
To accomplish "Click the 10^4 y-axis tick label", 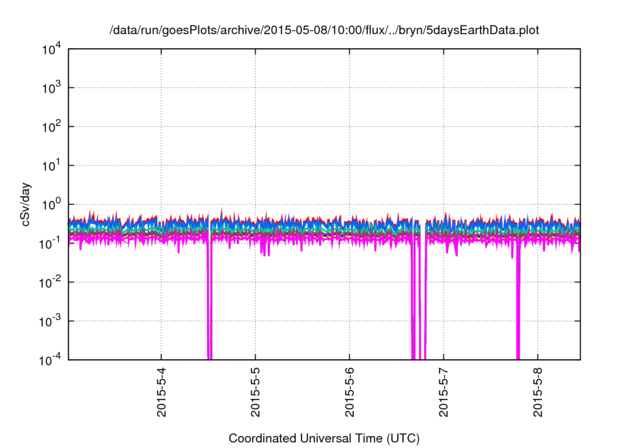I will point(51,49).
